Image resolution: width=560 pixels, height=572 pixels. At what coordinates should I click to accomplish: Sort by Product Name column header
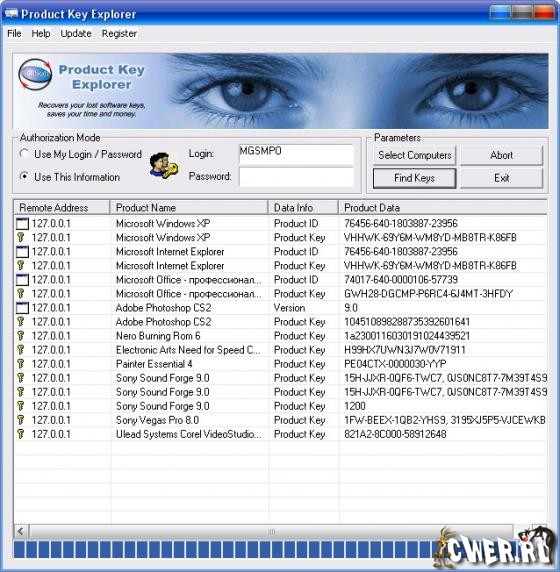point(189,208)
